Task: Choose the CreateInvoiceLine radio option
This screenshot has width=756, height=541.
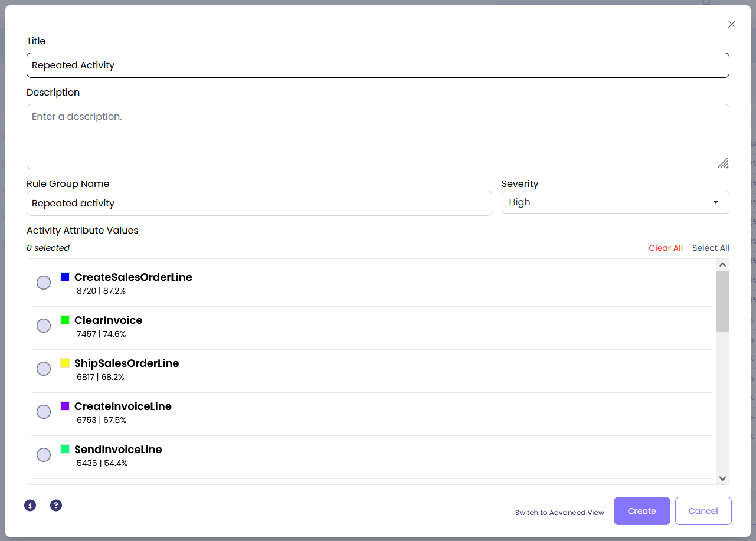Action: tap(44, 412)
